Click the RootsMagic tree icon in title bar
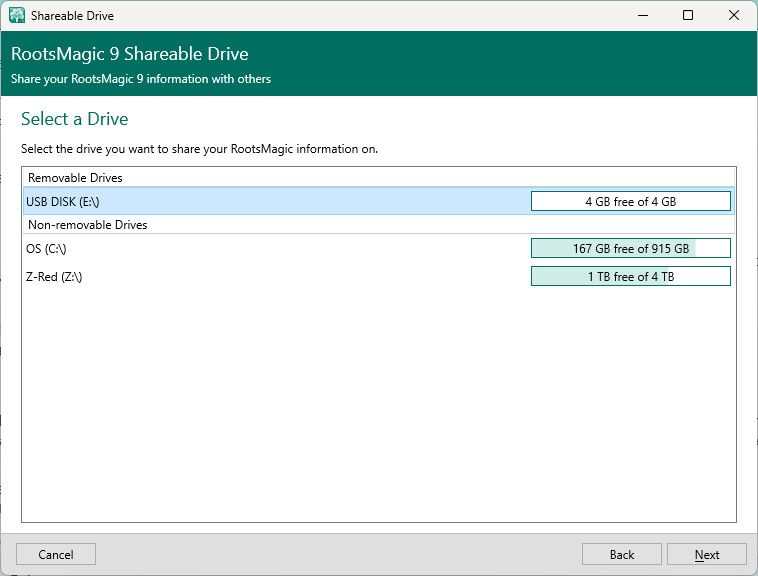The height and width of the screenshot is (576, 758). click(17, 16)
